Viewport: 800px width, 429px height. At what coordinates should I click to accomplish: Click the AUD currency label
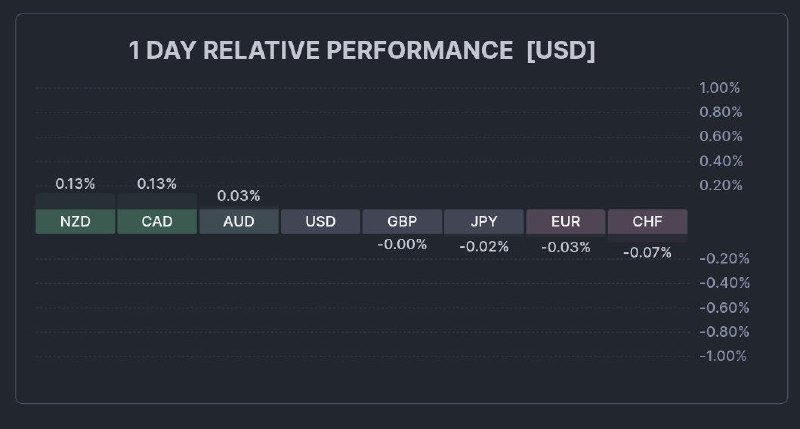tap(239, 221)
